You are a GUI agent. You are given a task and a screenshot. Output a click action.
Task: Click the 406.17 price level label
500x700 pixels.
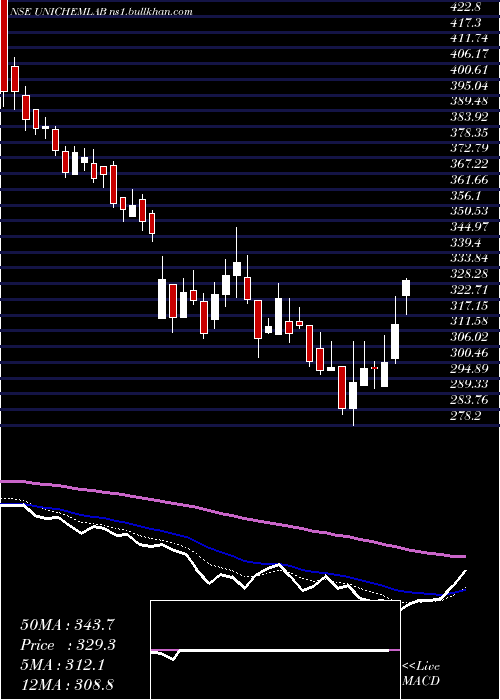[x=470, y=54]
